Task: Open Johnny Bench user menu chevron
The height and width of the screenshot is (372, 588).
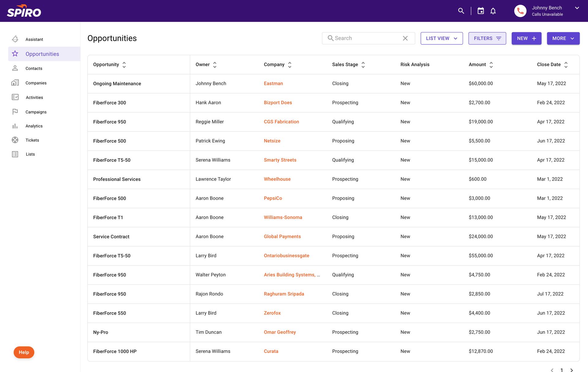Action: pos(577,8)
